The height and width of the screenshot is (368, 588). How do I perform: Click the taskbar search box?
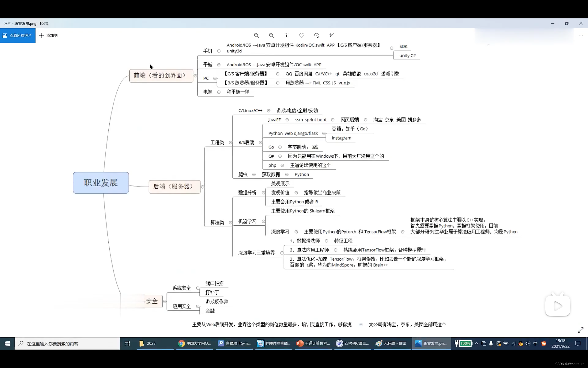67,343
